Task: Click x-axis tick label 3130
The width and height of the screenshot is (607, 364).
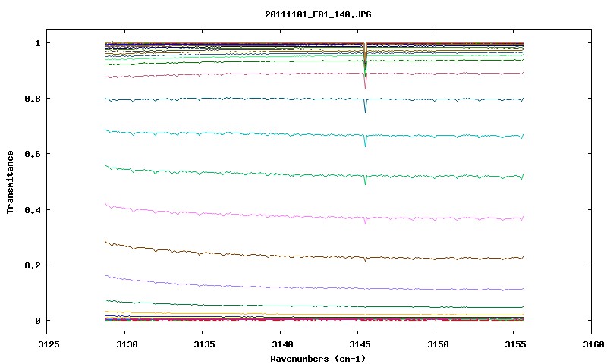Action: coord(127,344)
